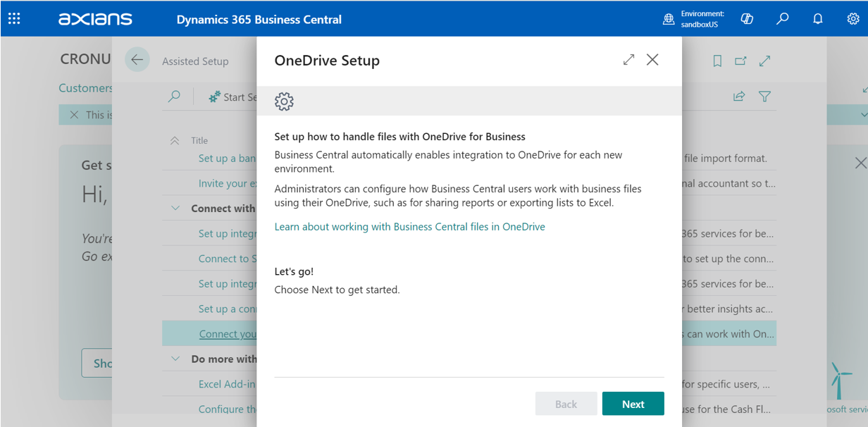Screen dimensions: 868x427
Task: Click the environment globe icon
Action: [x=669, y=19]
